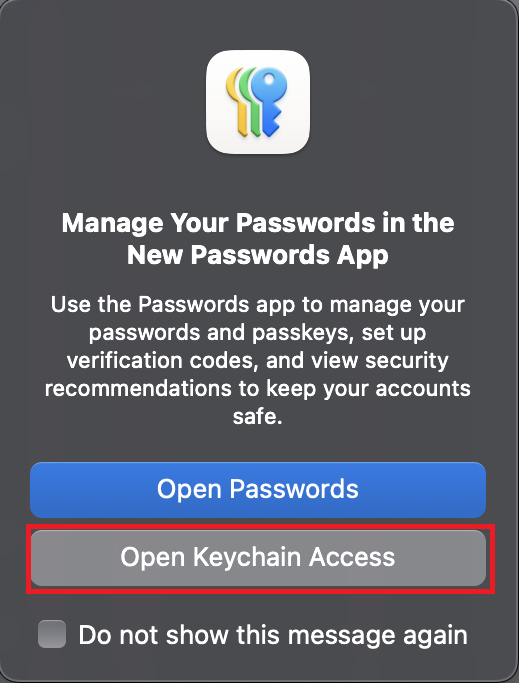The width and height of the screenshot is (519, 683).
Task: Open the Passwords app via blue button
Action: 258,490
